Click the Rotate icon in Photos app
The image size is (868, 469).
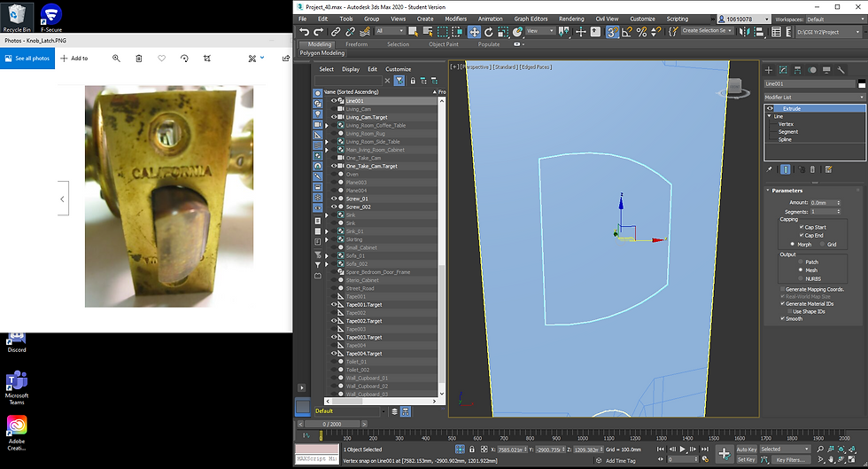(x=184, y=59)
